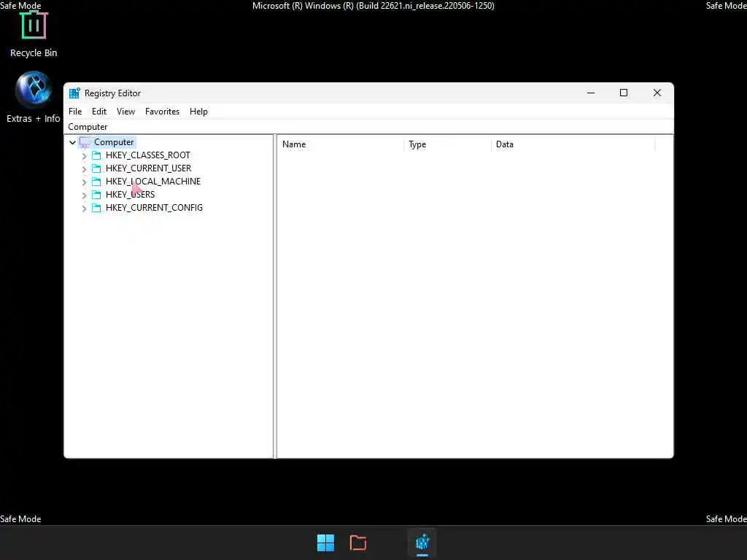Open the Edit menu

[99, 112]
